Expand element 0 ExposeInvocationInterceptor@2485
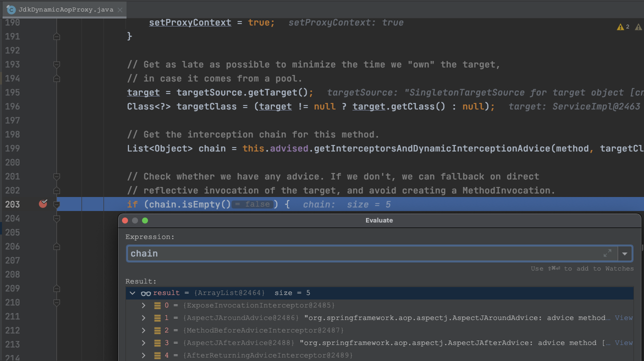644x361 pixels. pyautogui.click(x=143, y=305)
